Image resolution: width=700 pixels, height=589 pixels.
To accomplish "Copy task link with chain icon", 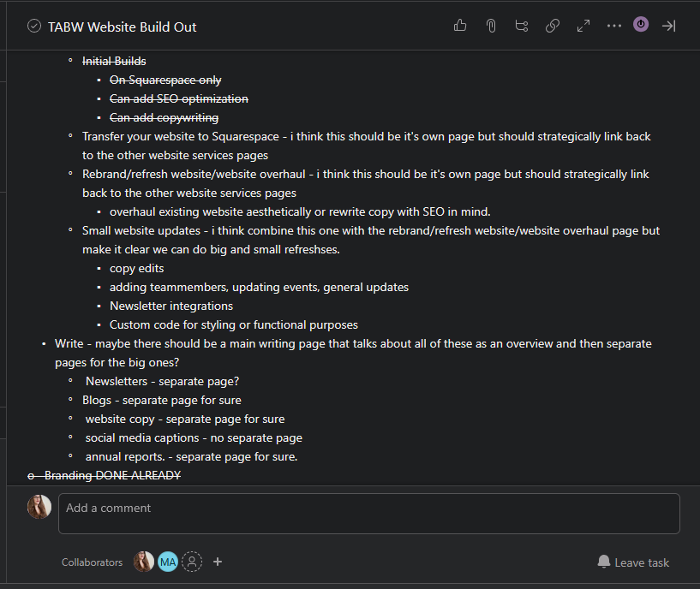I will pos(553,26).
